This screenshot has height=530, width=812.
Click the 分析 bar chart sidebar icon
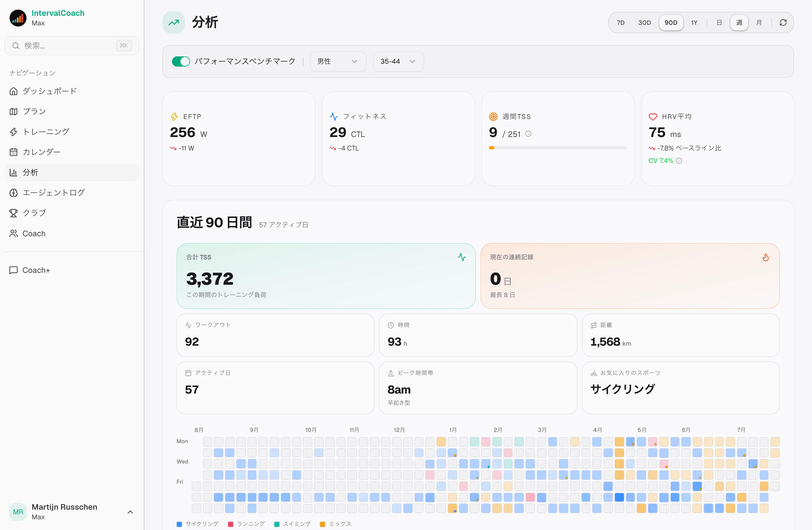(13, 172)
